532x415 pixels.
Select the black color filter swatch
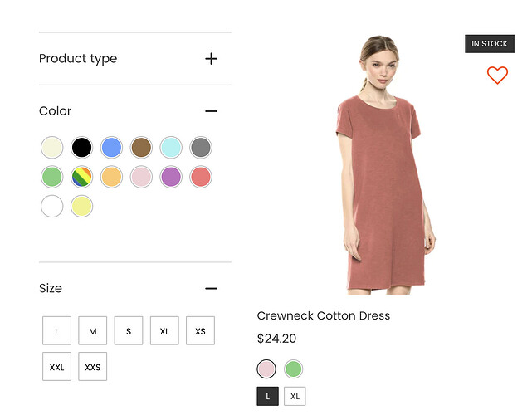[81, 148]
